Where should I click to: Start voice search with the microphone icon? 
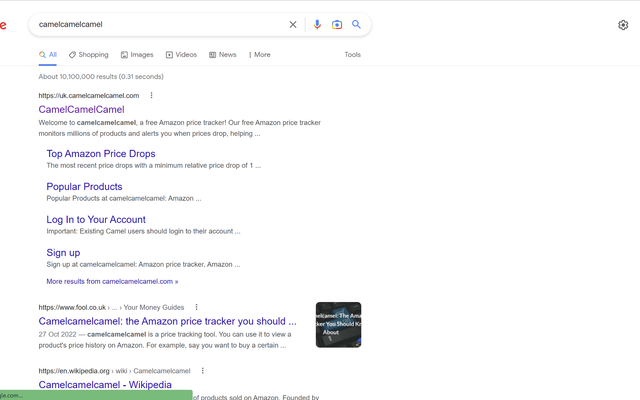tap(317, 24)
